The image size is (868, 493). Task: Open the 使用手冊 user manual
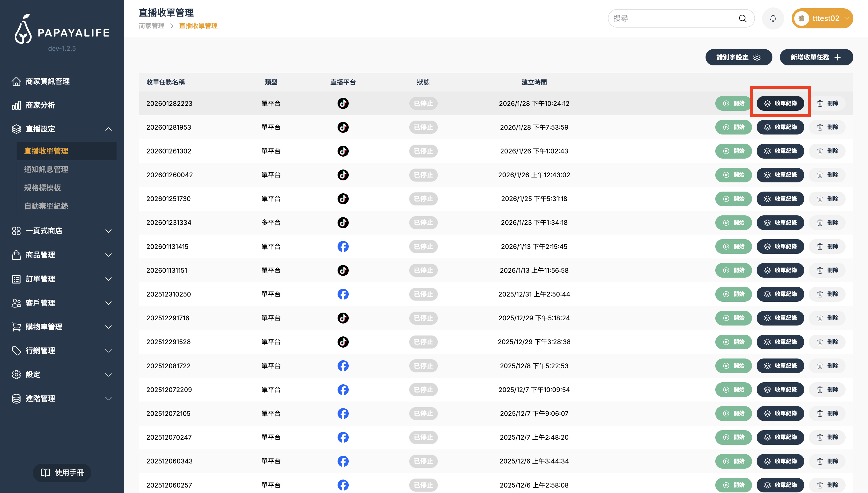(62, 472)
